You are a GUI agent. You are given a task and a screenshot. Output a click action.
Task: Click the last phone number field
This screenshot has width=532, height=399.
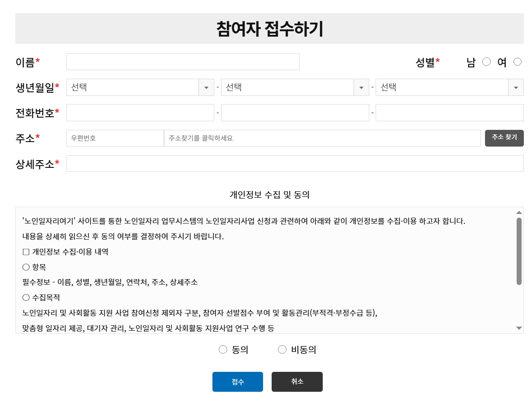point(449,113)
